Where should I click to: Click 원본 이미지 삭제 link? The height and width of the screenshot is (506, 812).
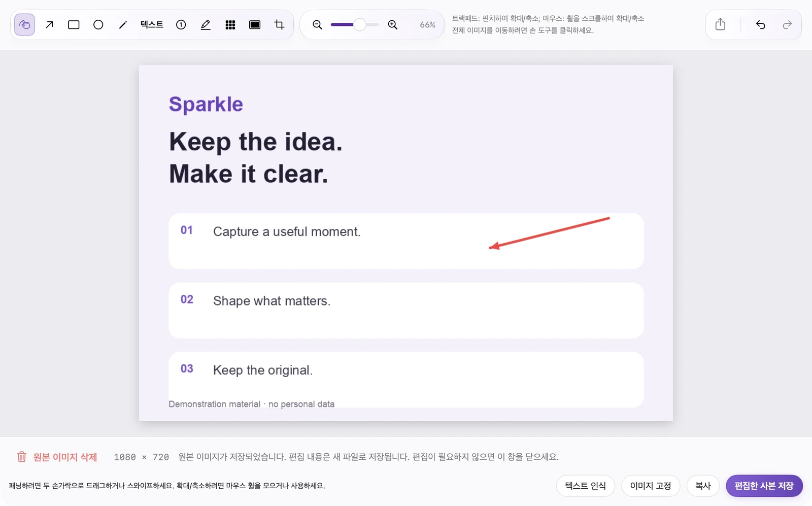[65, 457]
